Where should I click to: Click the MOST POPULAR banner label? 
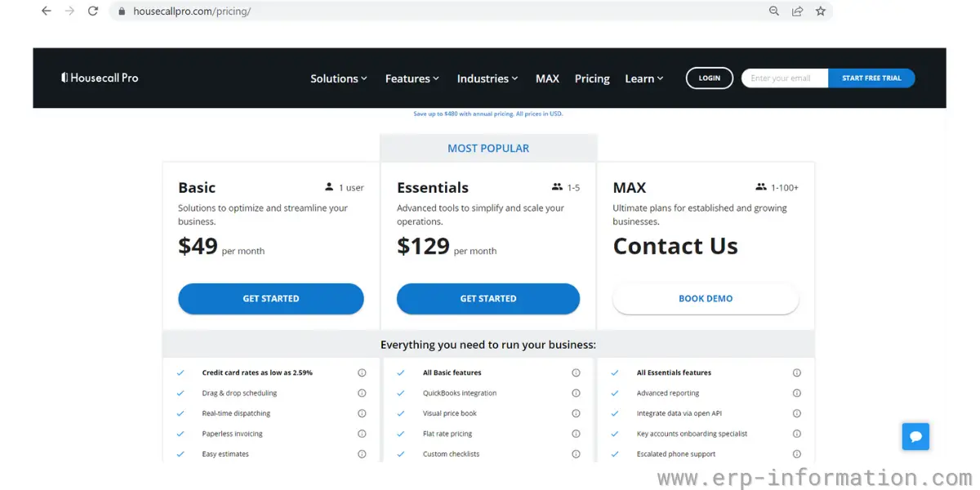(x=488, y=149)
